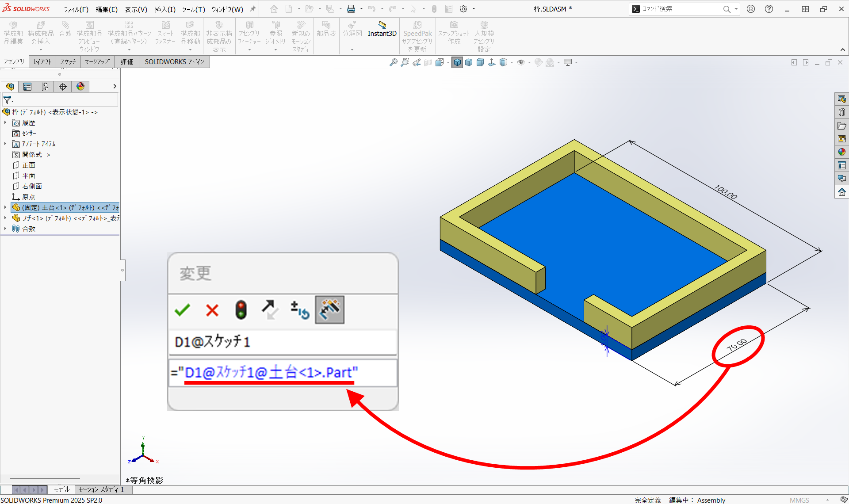This screenshot has height=504, width=849.
Task: Click the dimension equation input field
Action: pyautogui.click(x=283, y=373)
